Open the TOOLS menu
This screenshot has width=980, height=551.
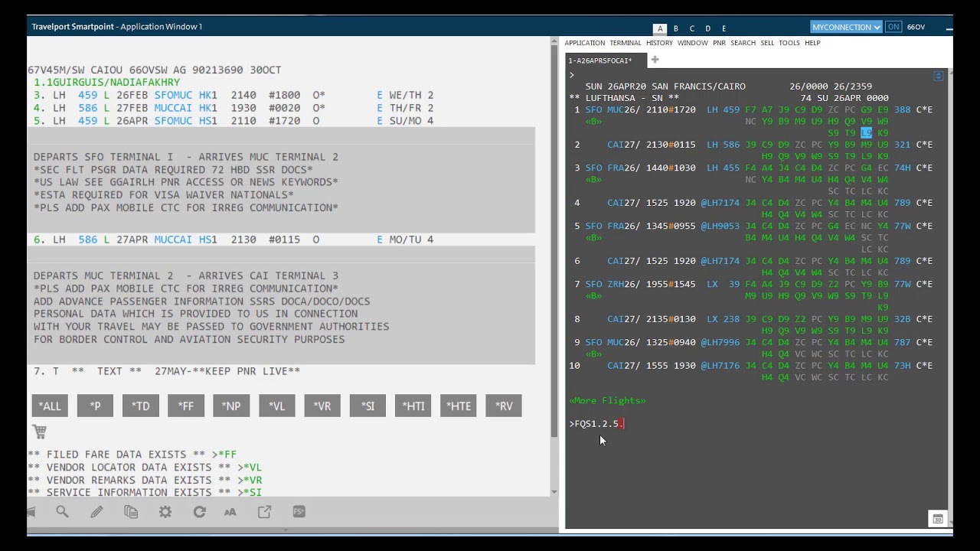pyautogui.click(x=789, y=43)
